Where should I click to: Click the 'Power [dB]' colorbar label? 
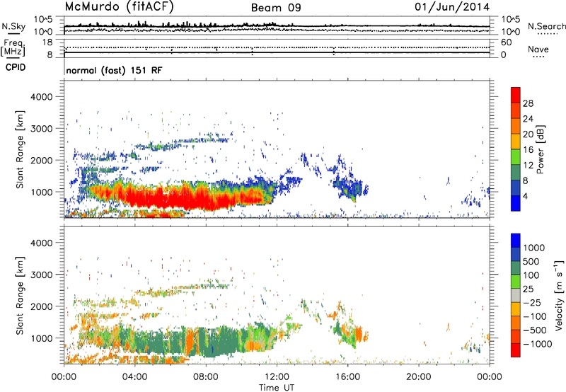point(540,149)
